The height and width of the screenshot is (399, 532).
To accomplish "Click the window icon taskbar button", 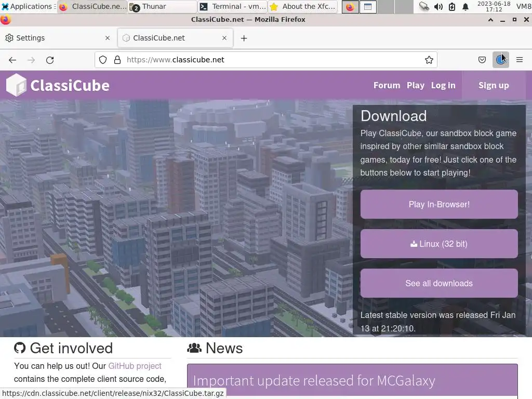I will [368, 7].
